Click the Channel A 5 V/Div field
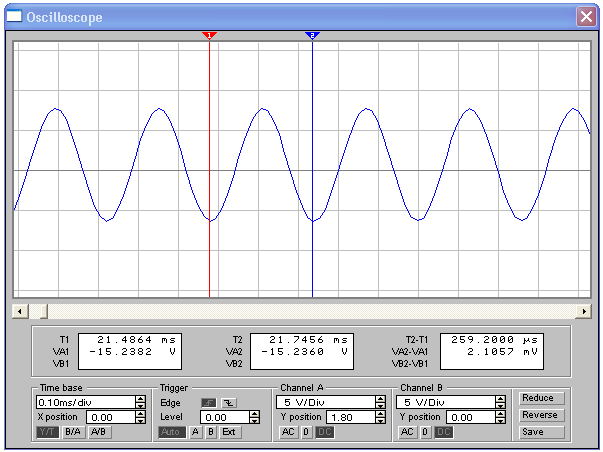 click(x=326, y=402)
